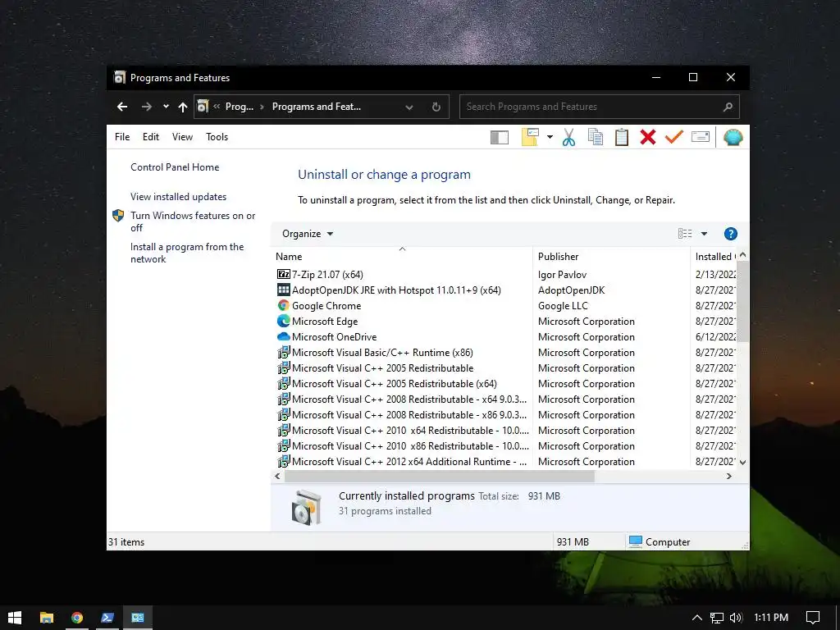Screen dimensions: 840x630
Task: Select 7-Zip 21.07 (x64) entry
Action: coord(320,274)
